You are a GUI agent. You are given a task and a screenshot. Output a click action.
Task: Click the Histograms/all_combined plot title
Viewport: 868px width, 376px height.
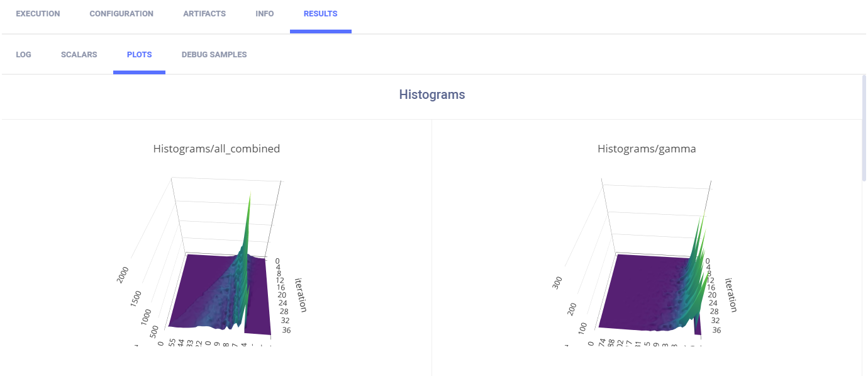(x=216, y=149)
